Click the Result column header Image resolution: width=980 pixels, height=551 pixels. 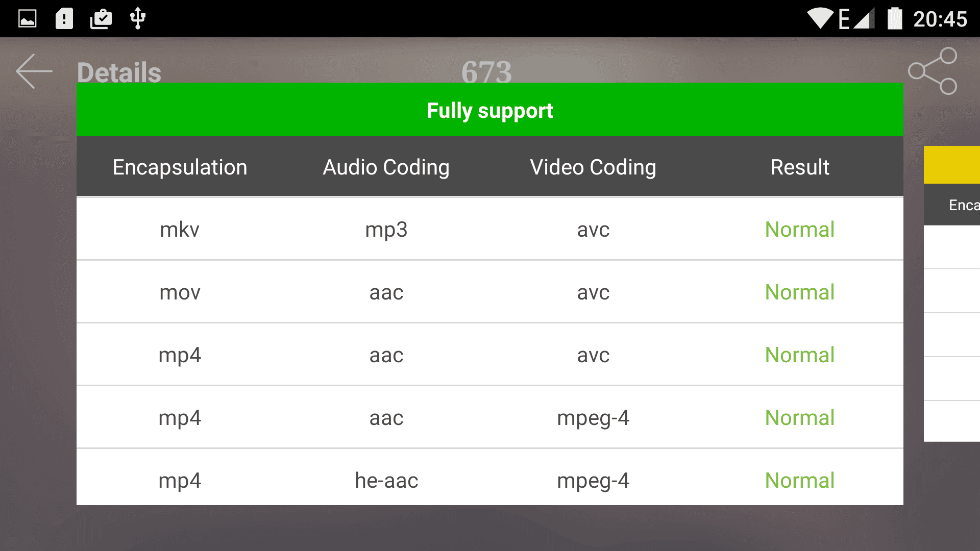[x=800, y=167]
